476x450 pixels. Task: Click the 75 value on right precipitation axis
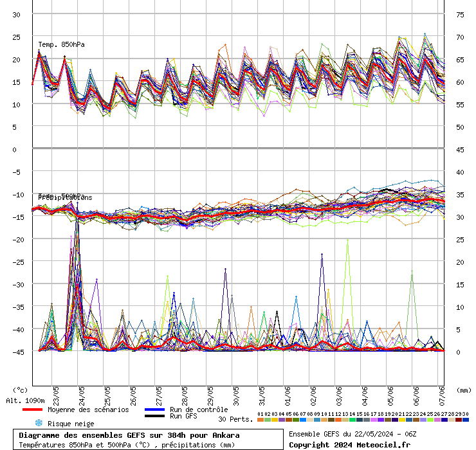460,15
